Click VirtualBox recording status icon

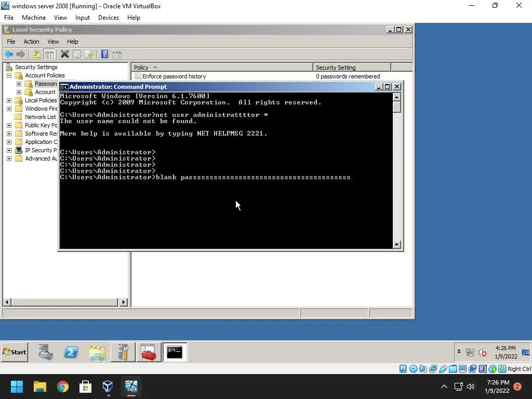(x=472, y=369)
